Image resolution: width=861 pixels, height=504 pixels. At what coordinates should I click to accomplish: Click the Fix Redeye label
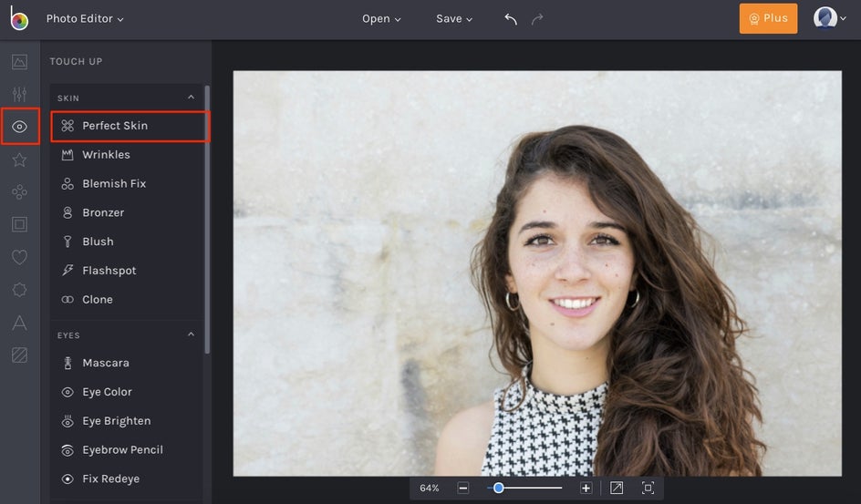pyautogui.click(x=111, y=479)
